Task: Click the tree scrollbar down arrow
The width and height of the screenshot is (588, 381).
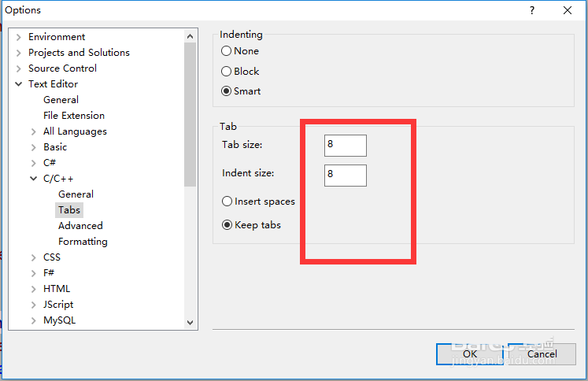Action: (190, 321)
